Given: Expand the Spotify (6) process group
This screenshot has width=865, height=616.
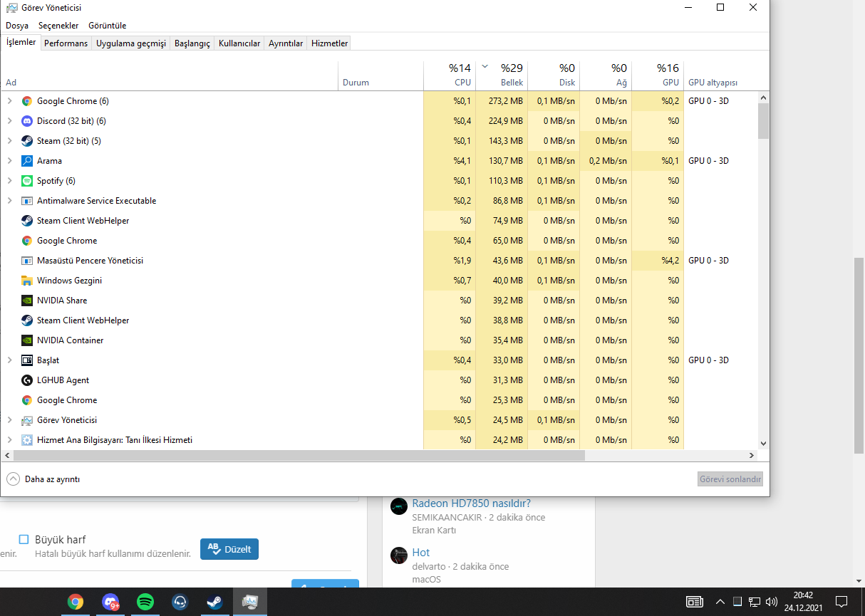Looking at the screenshot, I should pos(9,181).
